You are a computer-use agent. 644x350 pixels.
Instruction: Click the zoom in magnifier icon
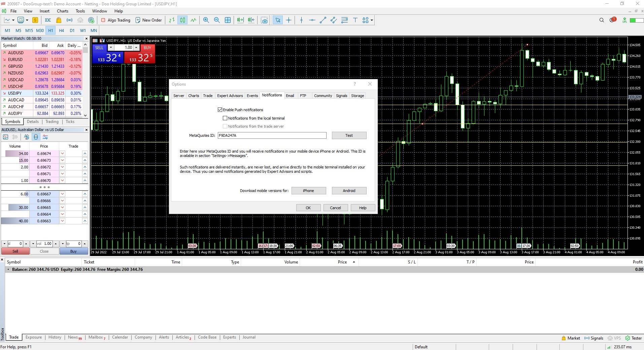coord(206,20)
